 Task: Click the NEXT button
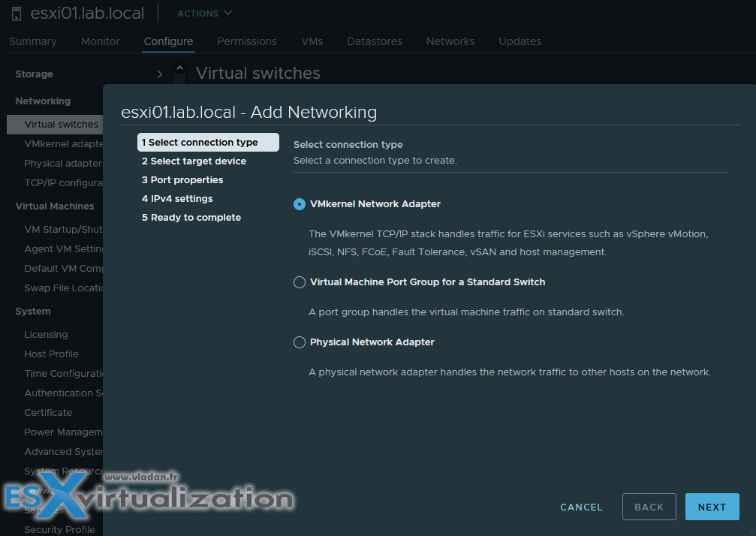[712, 507]
